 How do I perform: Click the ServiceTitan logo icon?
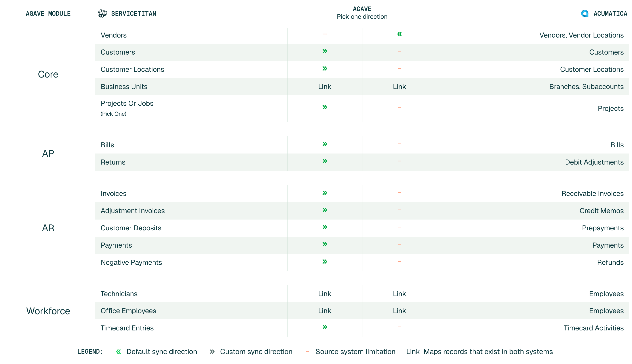pos(102,13)
